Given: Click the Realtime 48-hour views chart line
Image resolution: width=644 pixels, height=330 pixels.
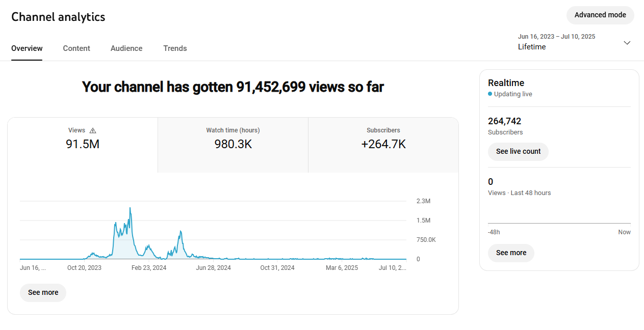Looking at the screenshot, I should (559, 223).
